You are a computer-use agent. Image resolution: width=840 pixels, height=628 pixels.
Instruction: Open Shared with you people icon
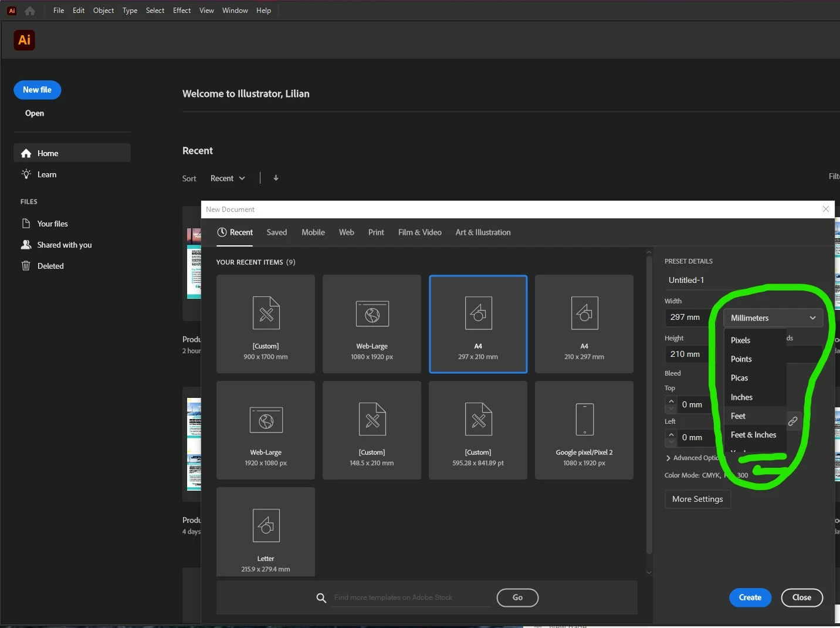click(26, 245)
